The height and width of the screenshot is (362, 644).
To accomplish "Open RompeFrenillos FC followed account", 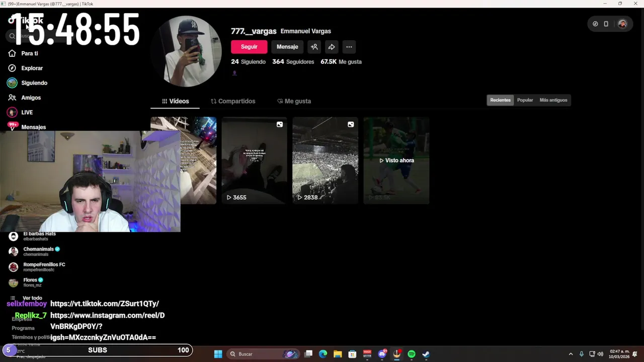I will coord(38,266).
